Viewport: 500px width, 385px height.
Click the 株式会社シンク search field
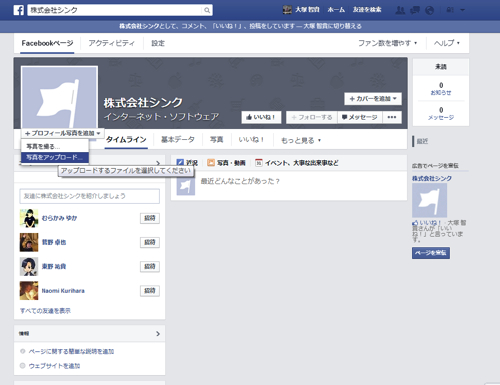[x=115, y=10]
